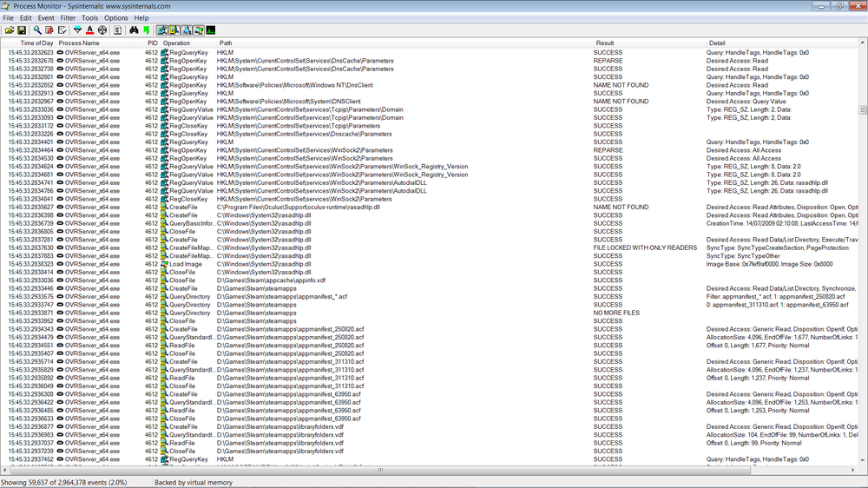Select the row with path oculus-runtime\rasadhlp.dll

[430, 208]
